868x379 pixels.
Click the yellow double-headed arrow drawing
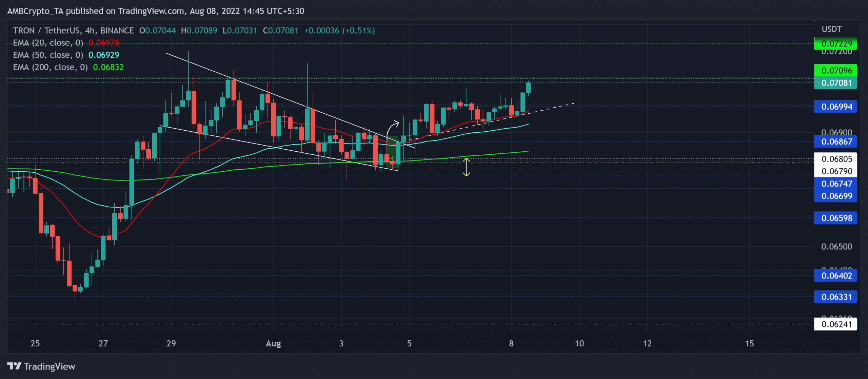pos(466,167)
